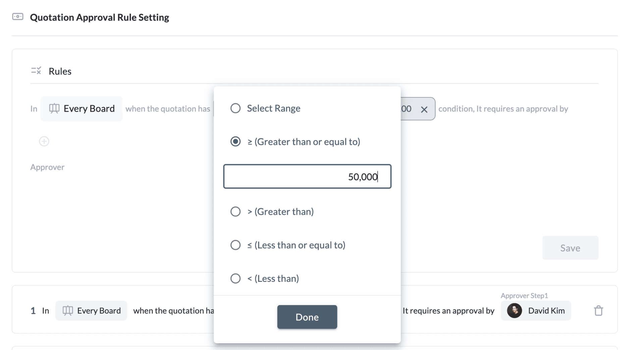This screenshot has width=644, height=350.
Task: Remove the condition value with the X icon
Action: click(424, 109)
